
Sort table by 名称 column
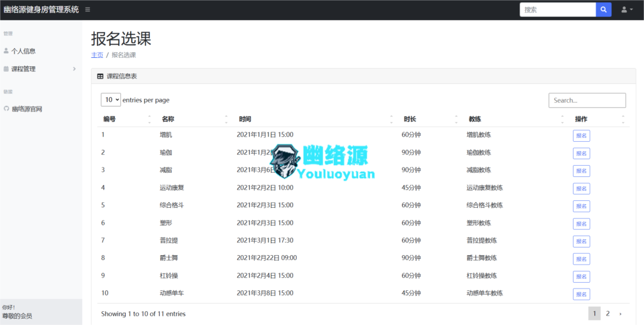click(x=168, y=119)
